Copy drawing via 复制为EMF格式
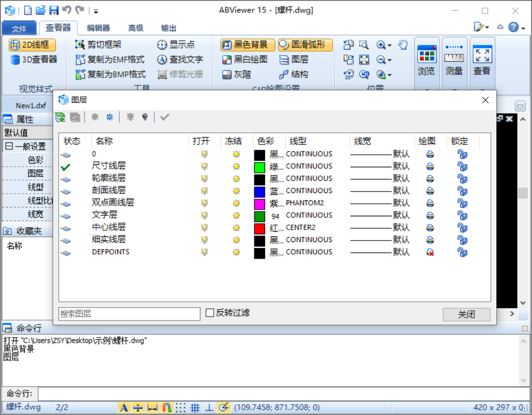Viewport: 532px width, 415px height. pyautogui.click(x=110, y=59)
